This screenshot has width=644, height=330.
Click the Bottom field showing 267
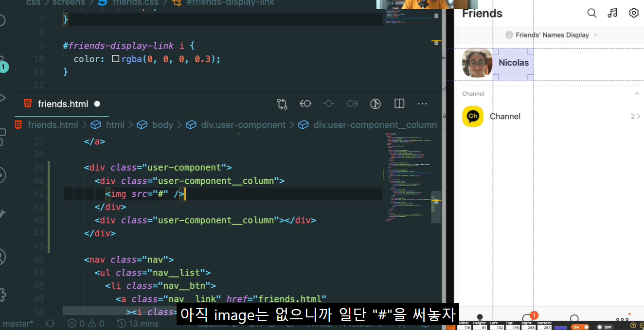coord(543,327)
